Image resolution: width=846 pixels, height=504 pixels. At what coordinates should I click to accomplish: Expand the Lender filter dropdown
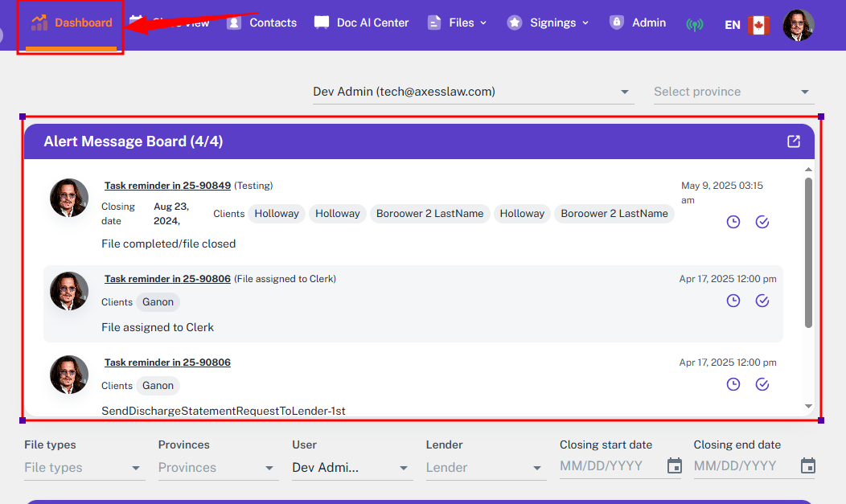click(485, 468)
